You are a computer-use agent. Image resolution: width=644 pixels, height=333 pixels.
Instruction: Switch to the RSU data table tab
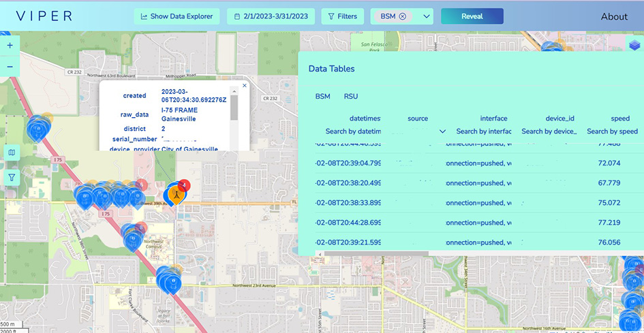350,97
